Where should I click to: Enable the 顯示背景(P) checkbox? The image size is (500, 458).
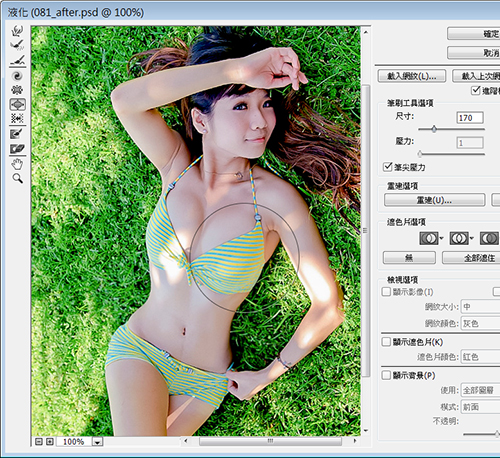point(386,375)
